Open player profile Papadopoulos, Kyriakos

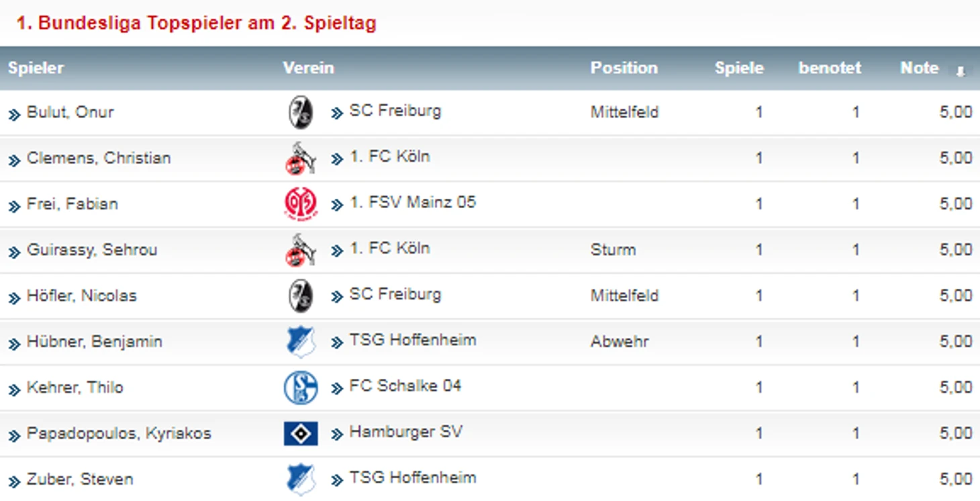click(x=119, y=434)
